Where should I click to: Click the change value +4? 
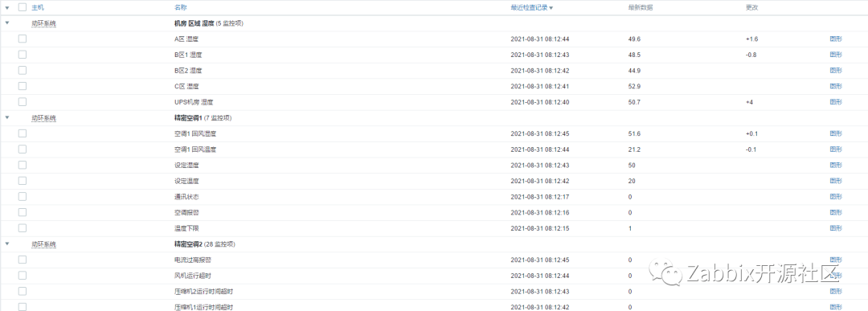click(x=749, y=102)
